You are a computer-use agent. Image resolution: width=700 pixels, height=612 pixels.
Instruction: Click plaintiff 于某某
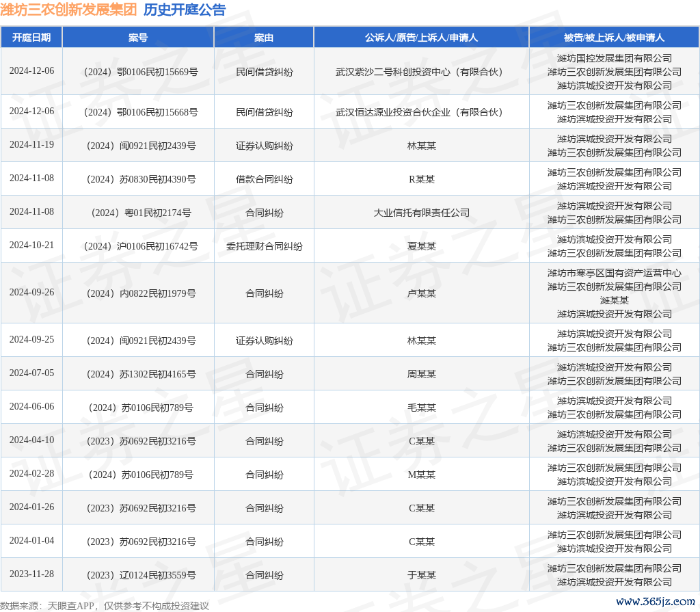[421, 575]
